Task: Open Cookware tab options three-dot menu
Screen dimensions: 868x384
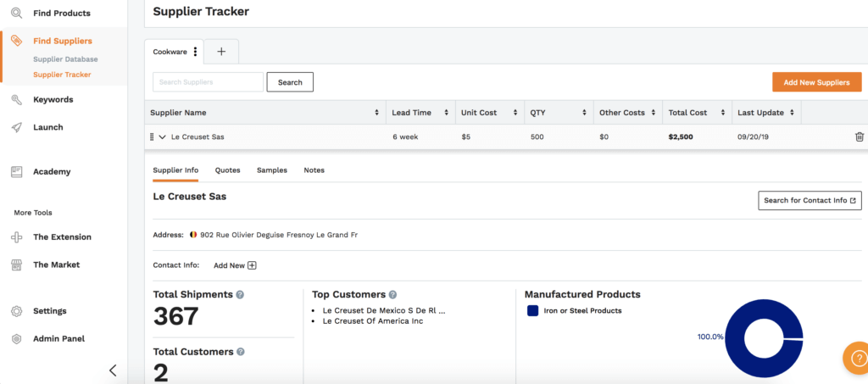Action: 195,52
